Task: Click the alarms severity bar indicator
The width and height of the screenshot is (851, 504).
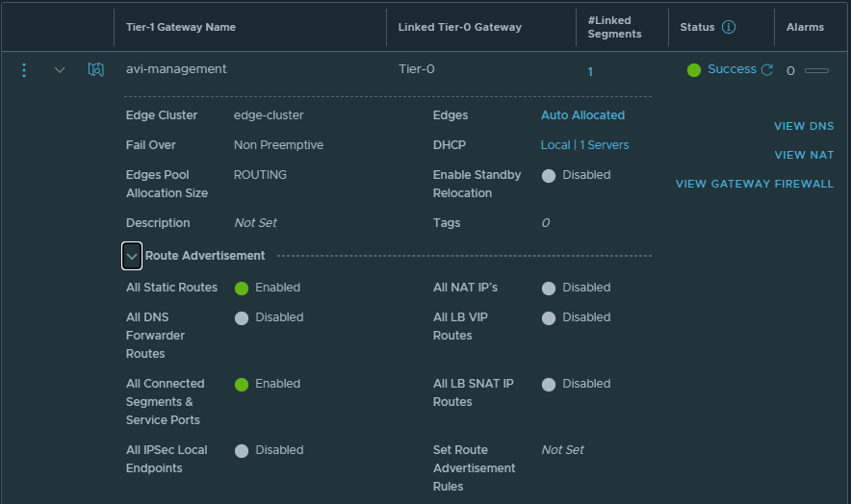Action: 816,70
